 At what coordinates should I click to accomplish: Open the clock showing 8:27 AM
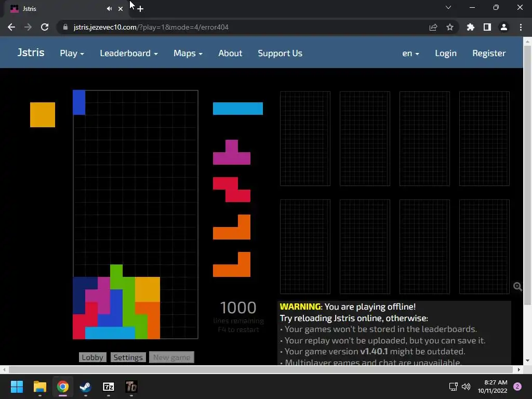tap(493, 387)
